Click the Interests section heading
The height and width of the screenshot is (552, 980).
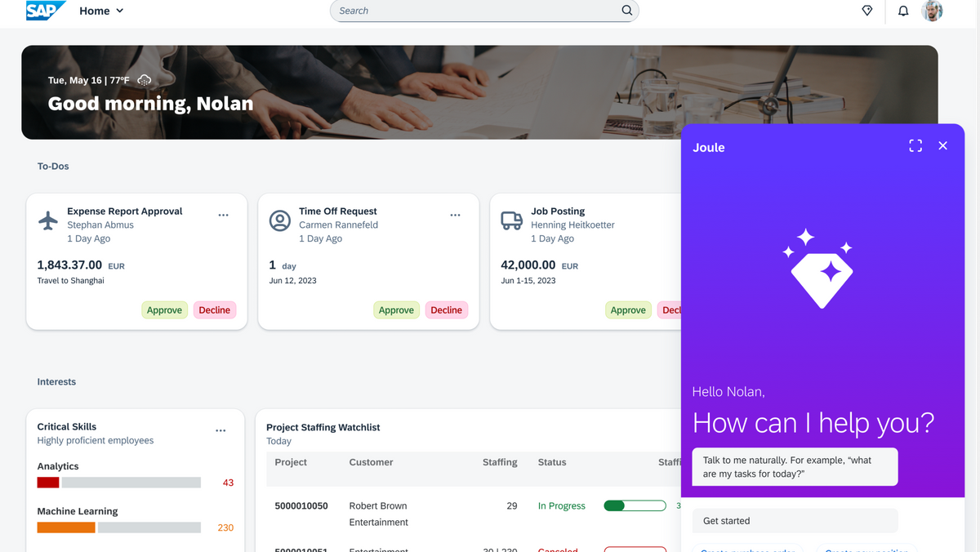pyautogui.click(x=56, y=382)
